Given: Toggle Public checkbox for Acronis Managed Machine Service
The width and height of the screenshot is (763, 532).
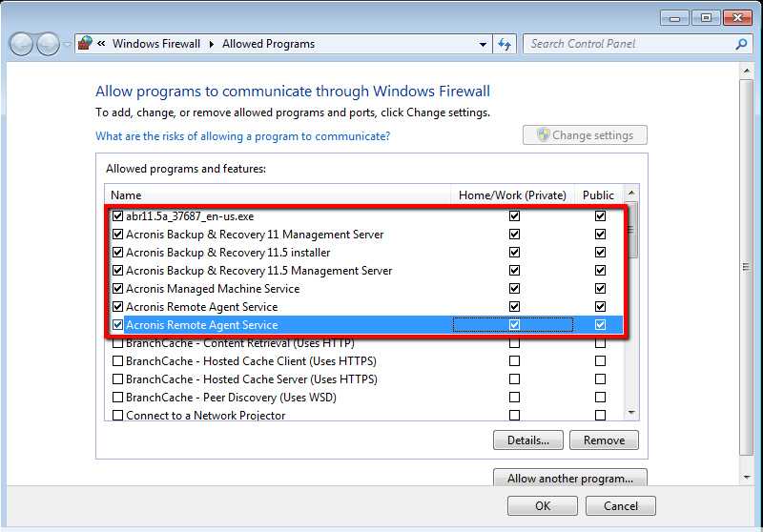Looking at the screenshot, I should click(600, 288).
